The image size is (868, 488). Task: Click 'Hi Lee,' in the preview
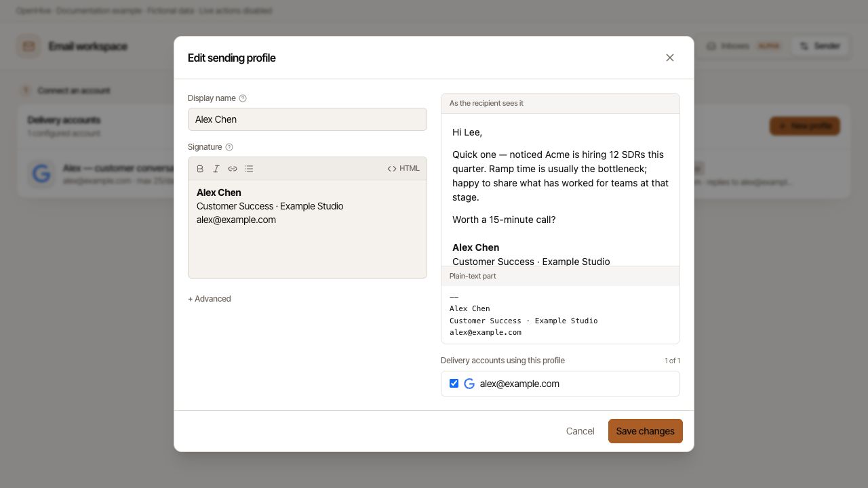467,132
